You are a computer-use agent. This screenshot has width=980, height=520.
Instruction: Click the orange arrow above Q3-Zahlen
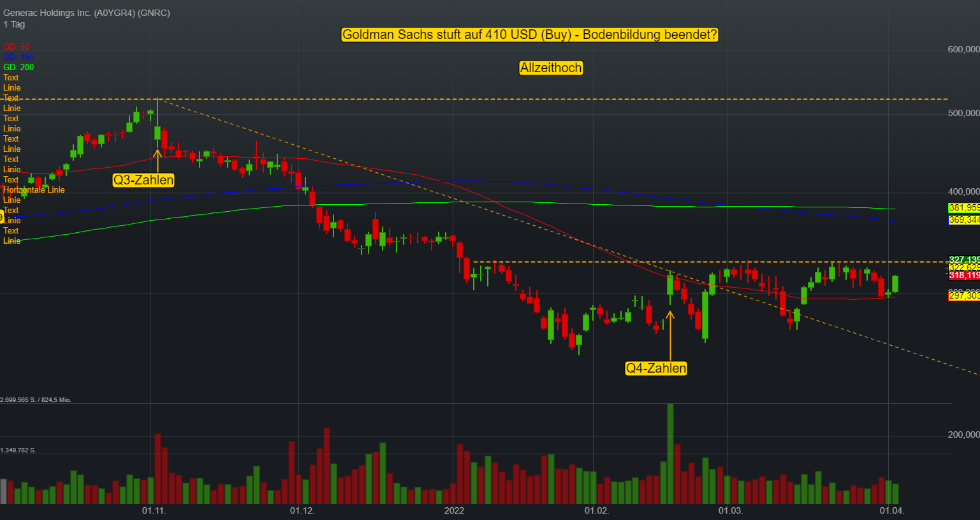(157, 160)
